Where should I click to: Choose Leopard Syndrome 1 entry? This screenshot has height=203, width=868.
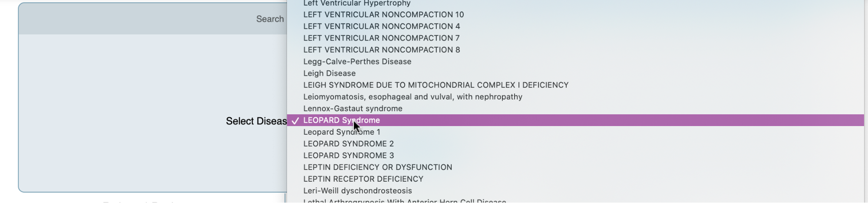pos(575,132)
